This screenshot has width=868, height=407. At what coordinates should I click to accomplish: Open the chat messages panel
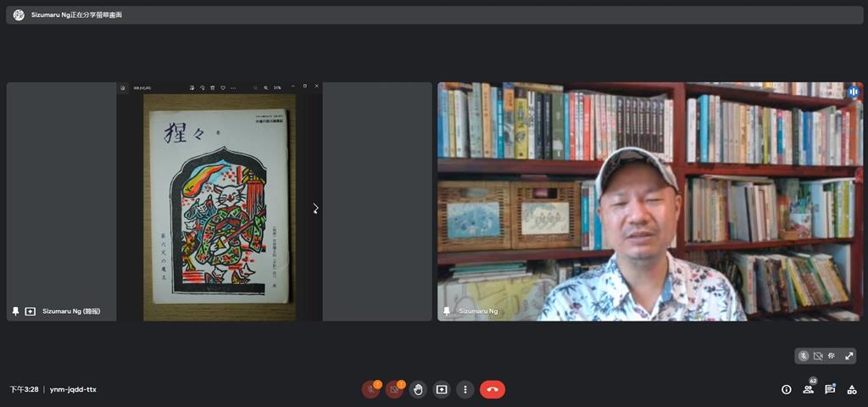click(x=830, y=389)
